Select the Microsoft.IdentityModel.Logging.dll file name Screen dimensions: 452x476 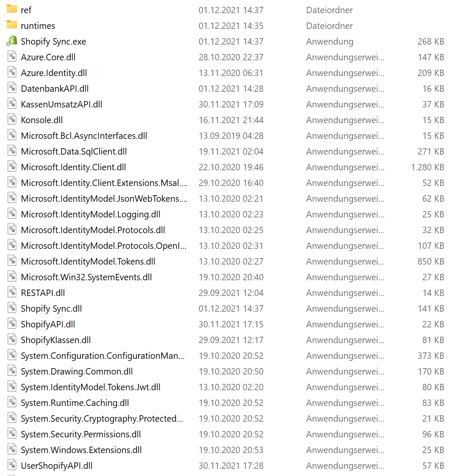91,214
